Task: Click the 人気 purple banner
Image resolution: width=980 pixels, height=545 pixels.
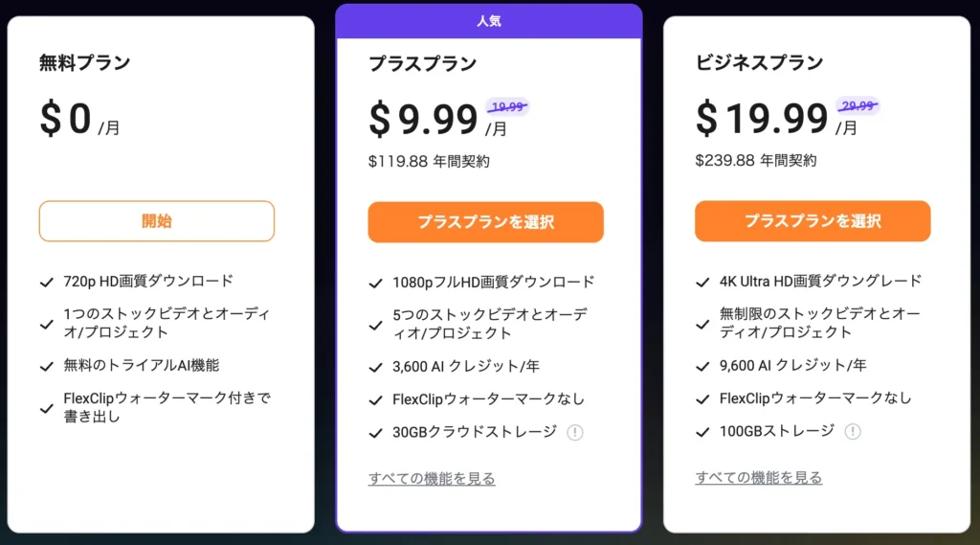Action: tap(488, 20)
